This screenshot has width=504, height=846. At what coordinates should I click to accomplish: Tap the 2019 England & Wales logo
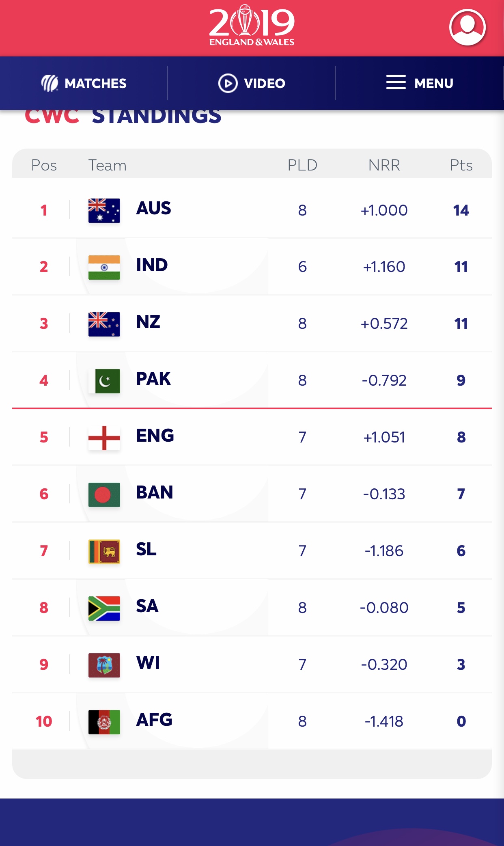[252, 25]
